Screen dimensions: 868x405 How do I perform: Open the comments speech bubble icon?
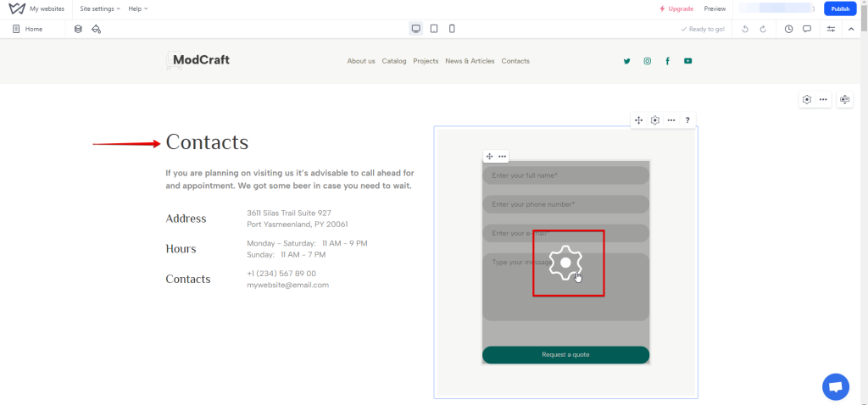(807, 29)
